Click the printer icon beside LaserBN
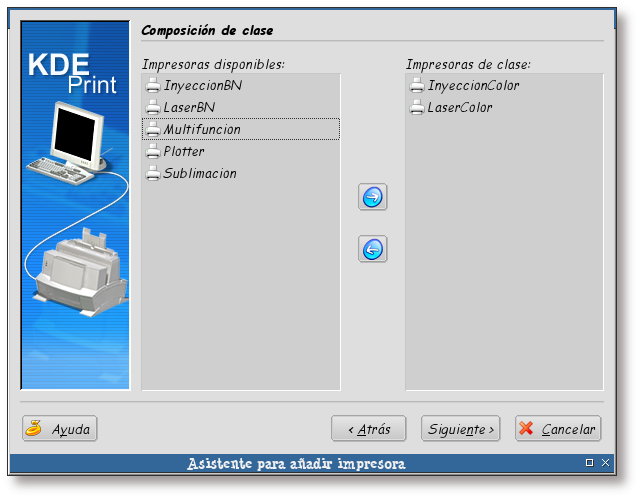Screen dimensions: 640x499 point(153,108)
